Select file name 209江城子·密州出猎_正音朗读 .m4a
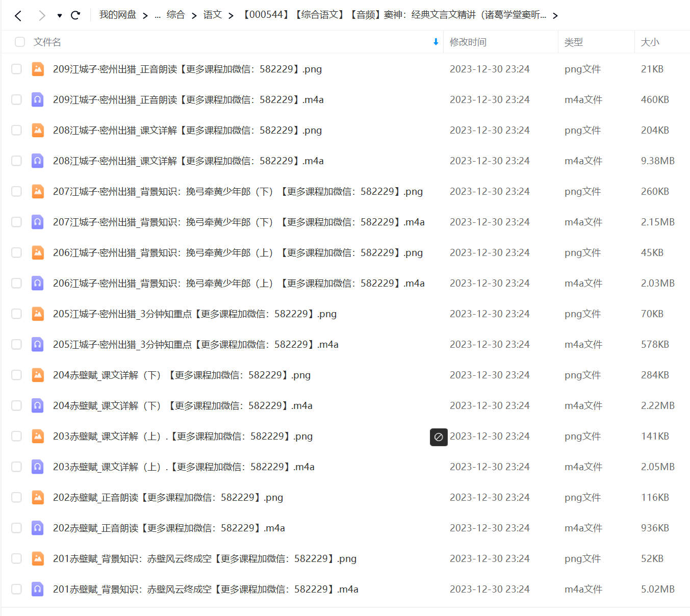This screenshot has height=616, width=690. pyautogui.click(x=188, y=99)
